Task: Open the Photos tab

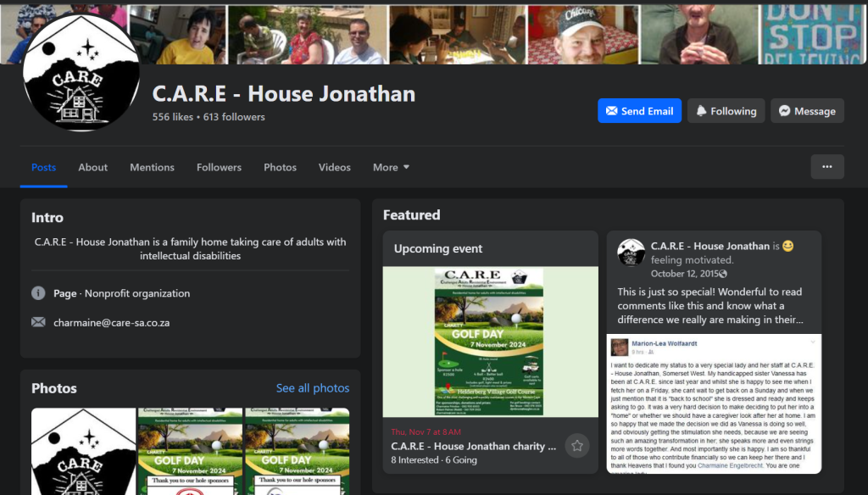Action: pos(280,168)
